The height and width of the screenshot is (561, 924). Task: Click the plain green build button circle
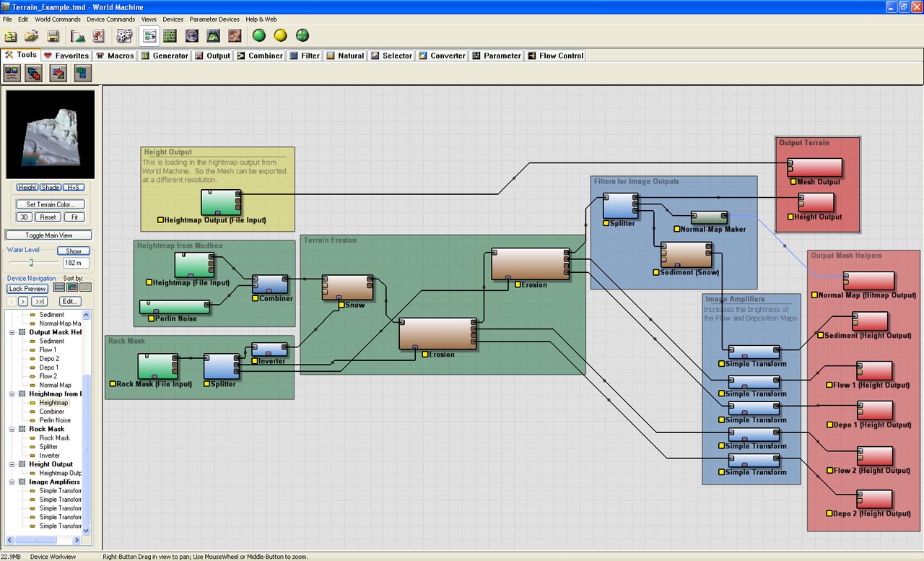pyautogui.click(x=259, y=35)
